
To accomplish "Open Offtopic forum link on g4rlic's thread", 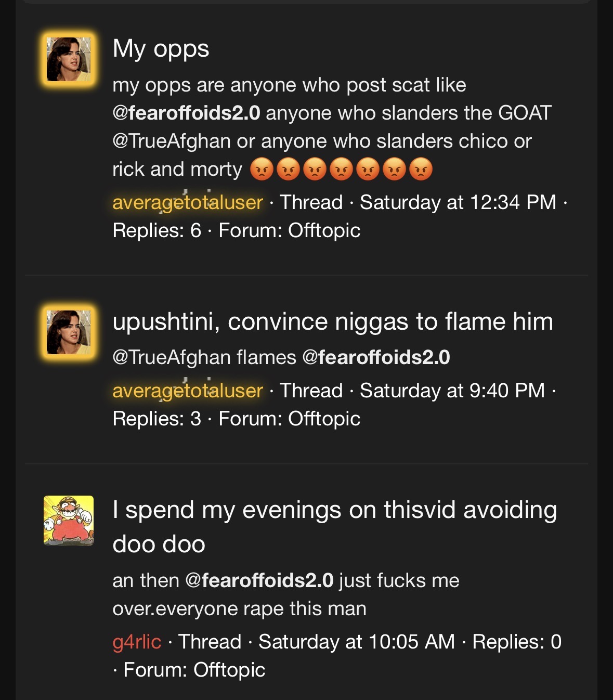I will pos(229,670).
